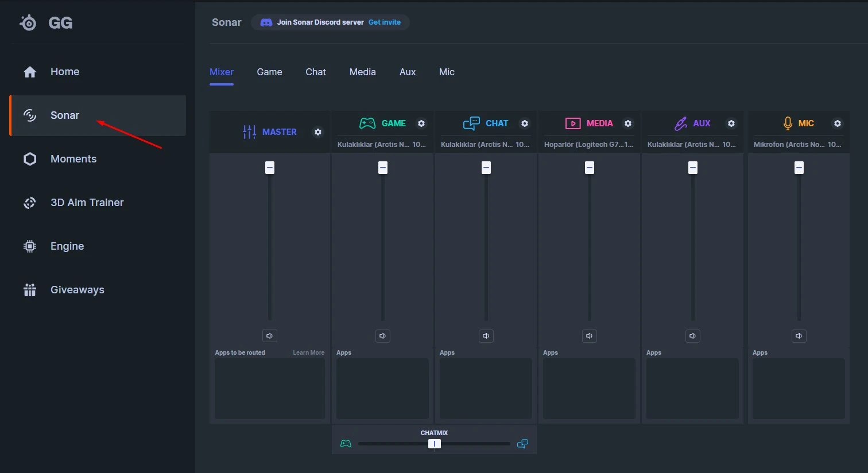This screenshot has width=868, height=473.
Task: Click the Master mixer sliders icon
Action: click(x=249, y=132)
